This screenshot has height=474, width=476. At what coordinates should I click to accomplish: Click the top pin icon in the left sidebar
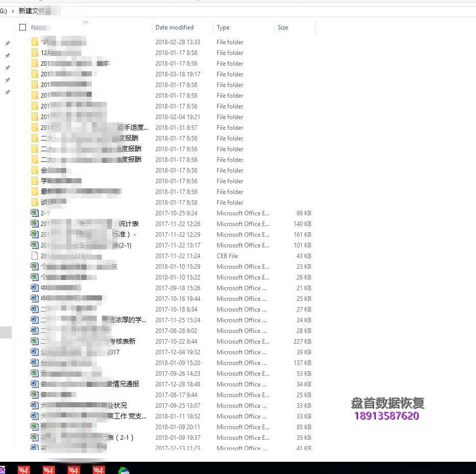(x=7, y=44)
